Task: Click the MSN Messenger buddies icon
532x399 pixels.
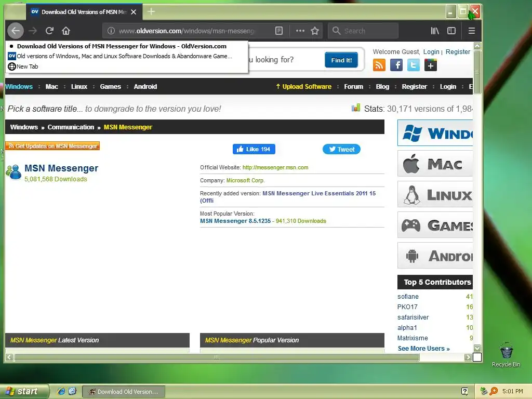Action: (x=14, y=172)
